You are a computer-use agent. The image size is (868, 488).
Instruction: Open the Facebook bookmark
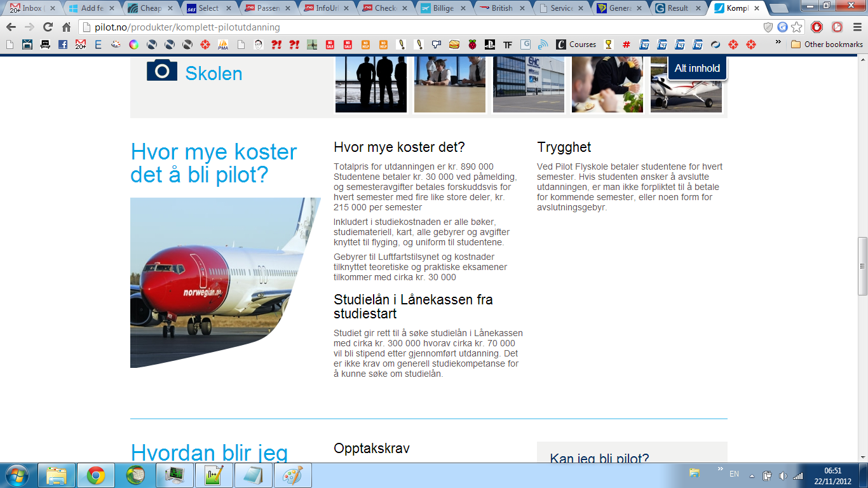tap(63, 44)
